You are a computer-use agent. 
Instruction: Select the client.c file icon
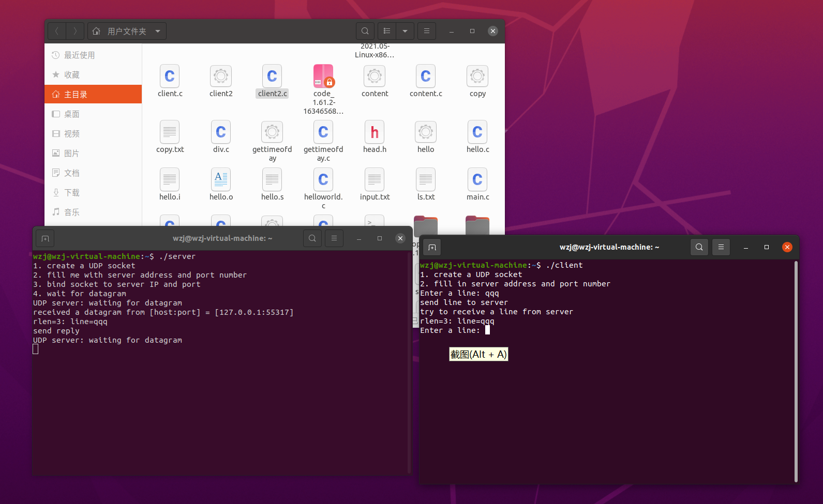point(170,77)
